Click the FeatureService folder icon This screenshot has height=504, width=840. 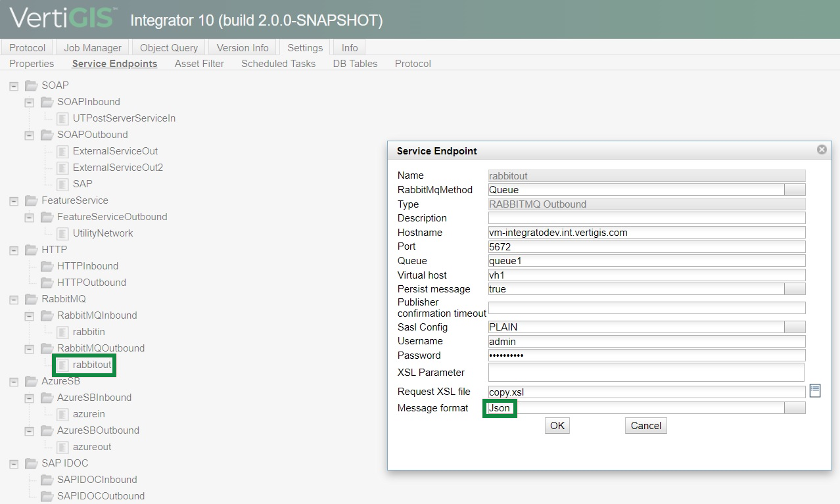point(31,200)
